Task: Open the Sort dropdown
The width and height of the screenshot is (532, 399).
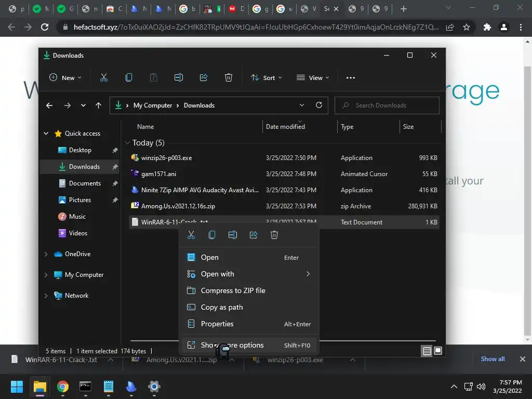Action: click(267, 78)
